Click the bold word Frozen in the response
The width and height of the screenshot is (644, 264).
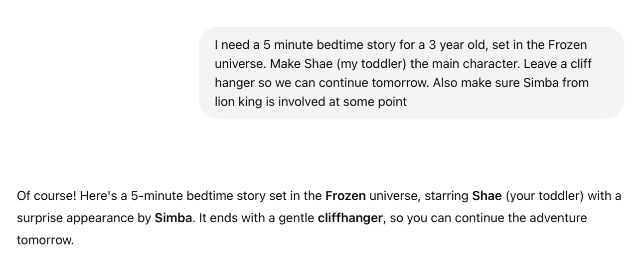(x=345, y=196)
